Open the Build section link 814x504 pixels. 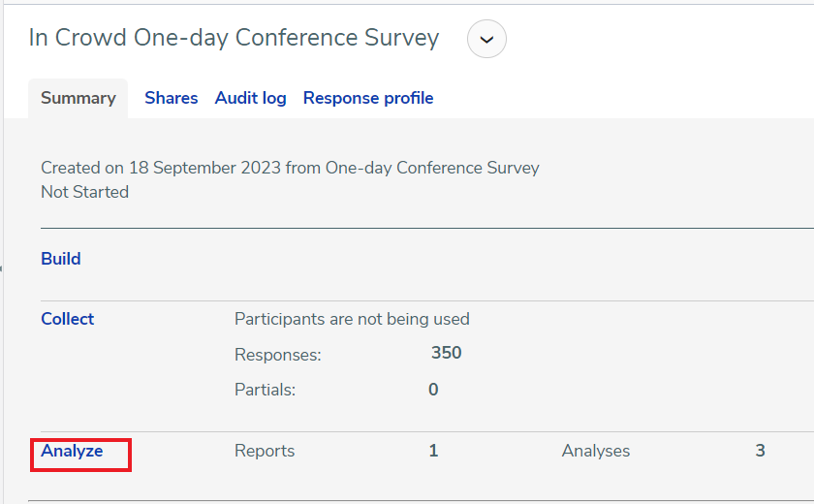pyautogui.click(x=61, y=259)
